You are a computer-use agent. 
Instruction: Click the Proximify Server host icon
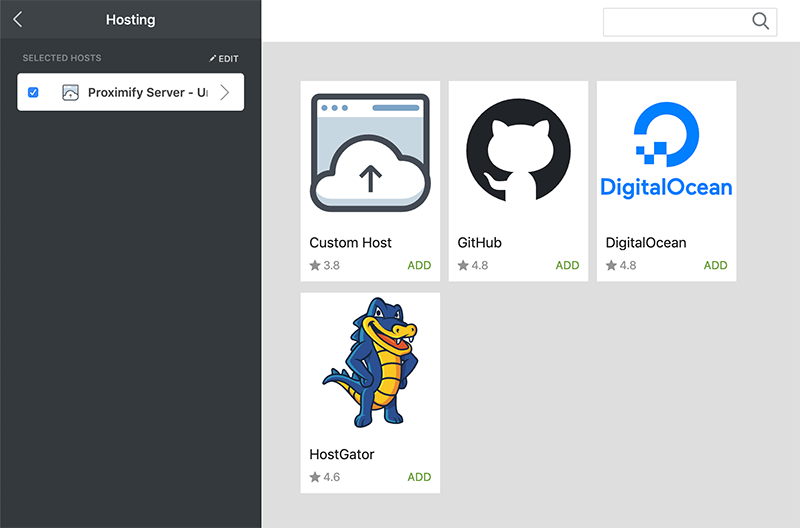pyautogui.click(x=70, y=92)
